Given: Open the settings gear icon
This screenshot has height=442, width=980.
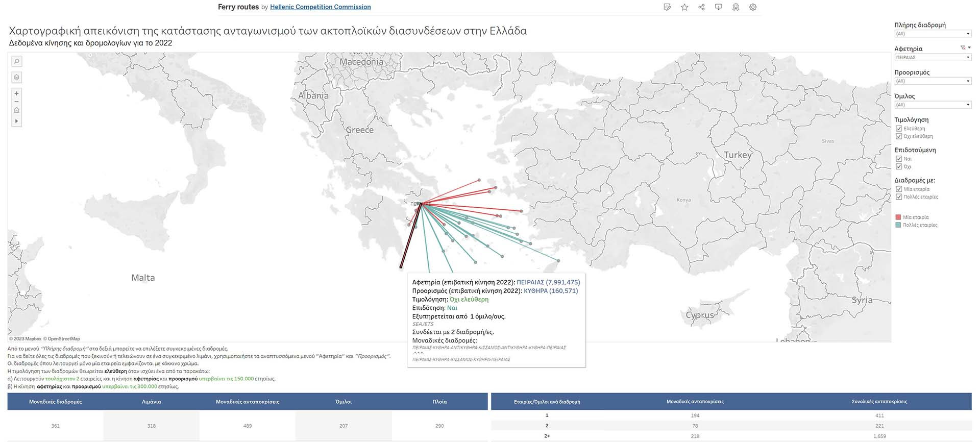Looking at the screenshot, I should [x=752, y=7].
